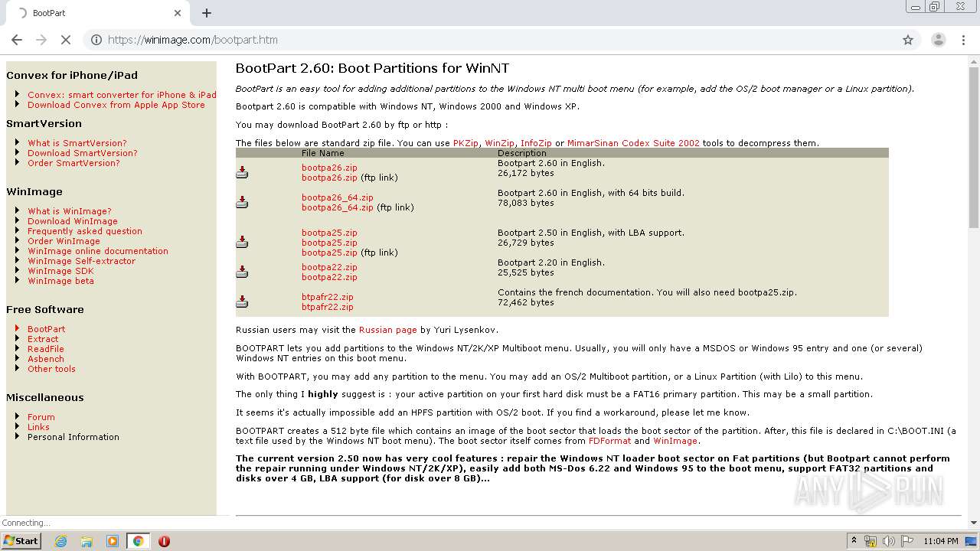Open FDFormat link in paragraph
Viewport: 980px width, 551px height.
coord(609,441)
